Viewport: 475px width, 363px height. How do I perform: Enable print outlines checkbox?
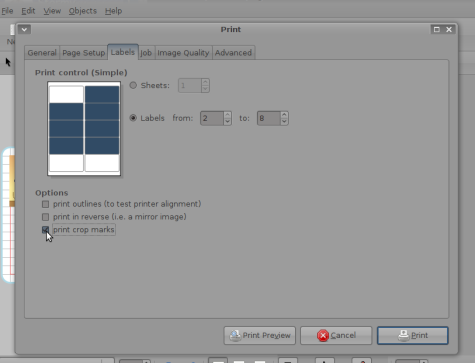point(45,204)
